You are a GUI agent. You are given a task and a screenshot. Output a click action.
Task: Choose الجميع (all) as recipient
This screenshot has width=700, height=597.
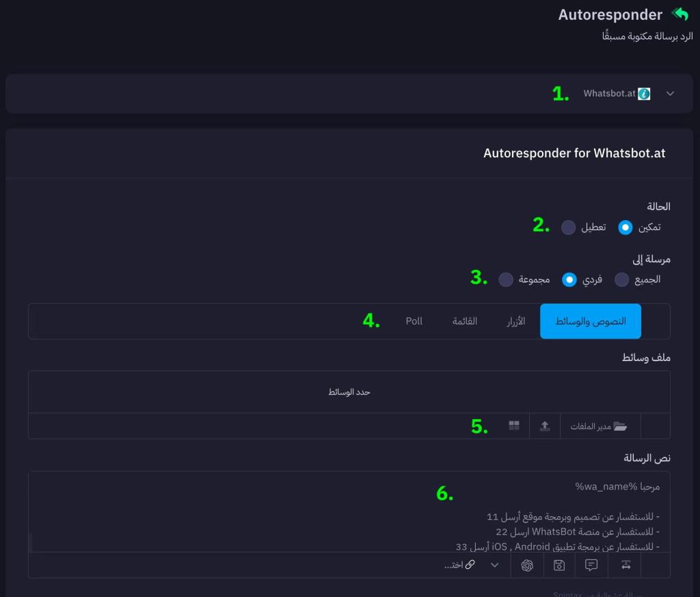coord(621,280)
